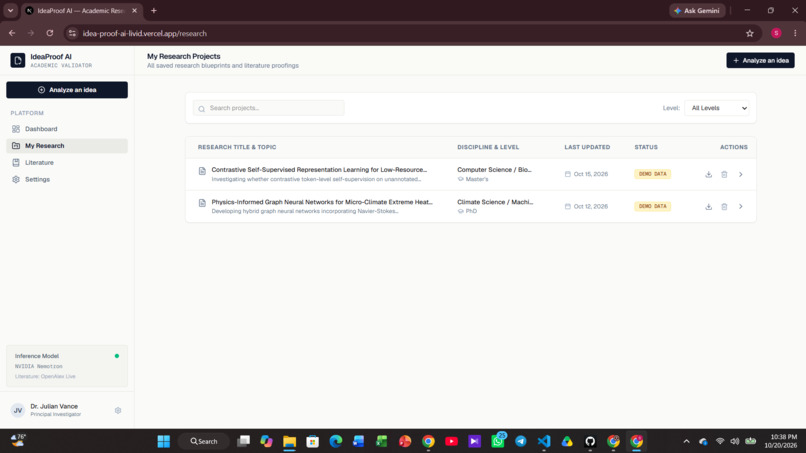The image size is (806, 453).
Task: Click the document icon of the Contrastive row
Action: [202, 171]
